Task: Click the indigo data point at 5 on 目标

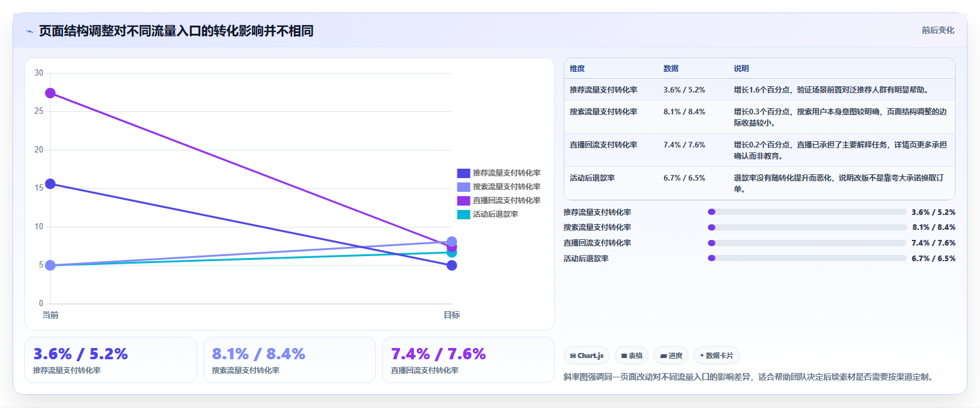Action: pos(452,266)
